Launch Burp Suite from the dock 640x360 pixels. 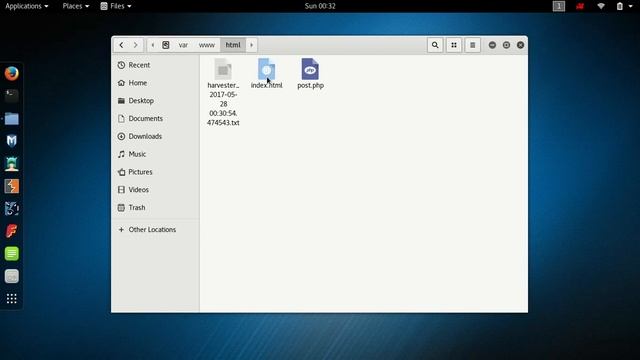point(11,186)
